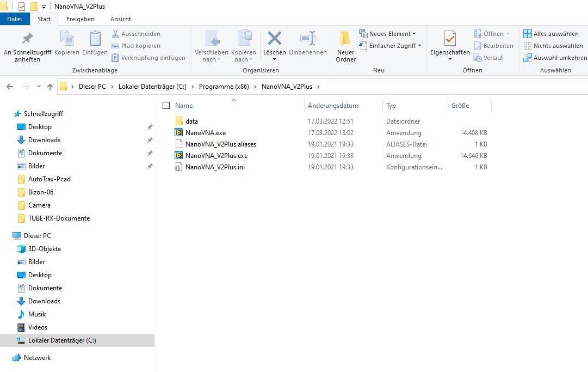588x372 pixels.
Task: Open the Datei tab
Action: [x=15, y=19]
